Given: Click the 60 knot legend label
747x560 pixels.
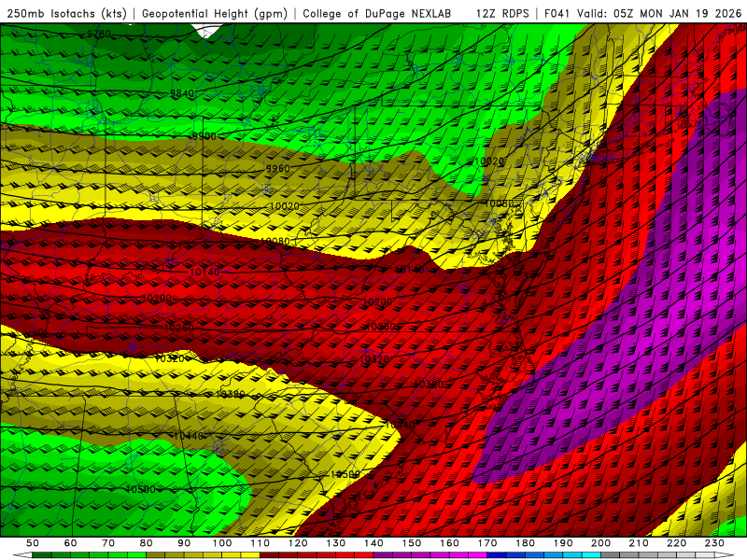Looking at the screenshot, I should pyautogui.click(x=70, y=543).
